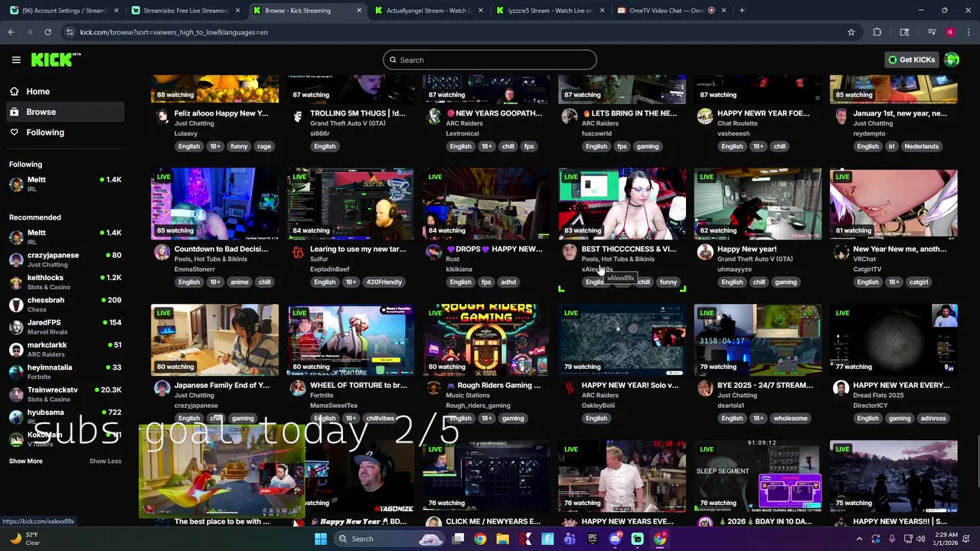Select the catgirl tag
This screenshot has width=980, height=551.
tap(919, 282)
